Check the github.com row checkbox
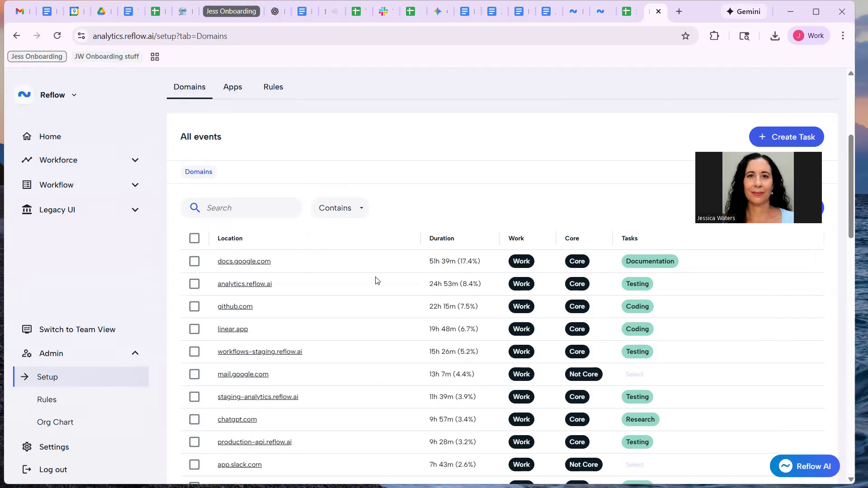This screenshot has width=868, height=488. (x=194, y=306)
